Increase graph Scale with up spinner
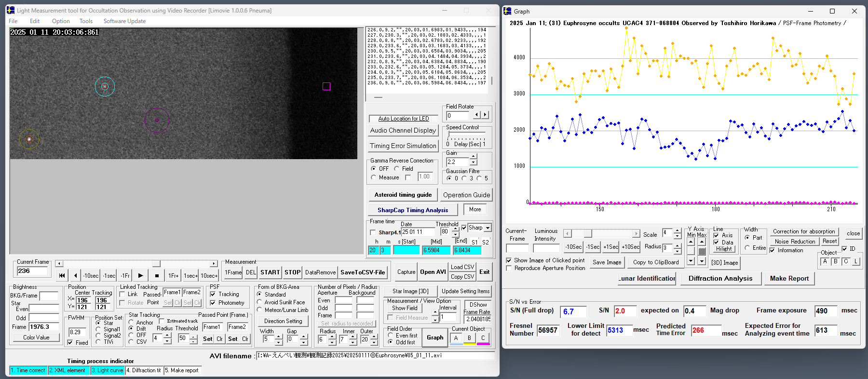This screenshot has height=379, width=868. click(677, 231)
